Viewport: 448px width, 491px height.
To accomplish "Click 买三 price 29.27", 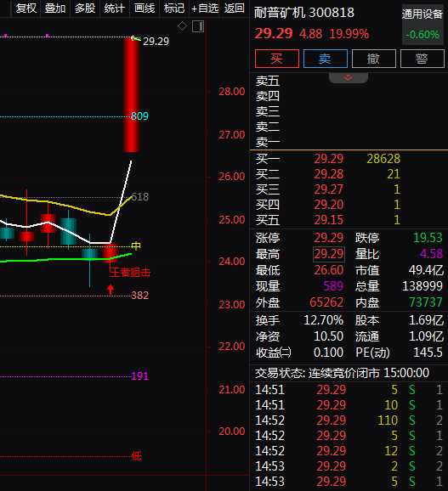I will (x=329, y=189).
